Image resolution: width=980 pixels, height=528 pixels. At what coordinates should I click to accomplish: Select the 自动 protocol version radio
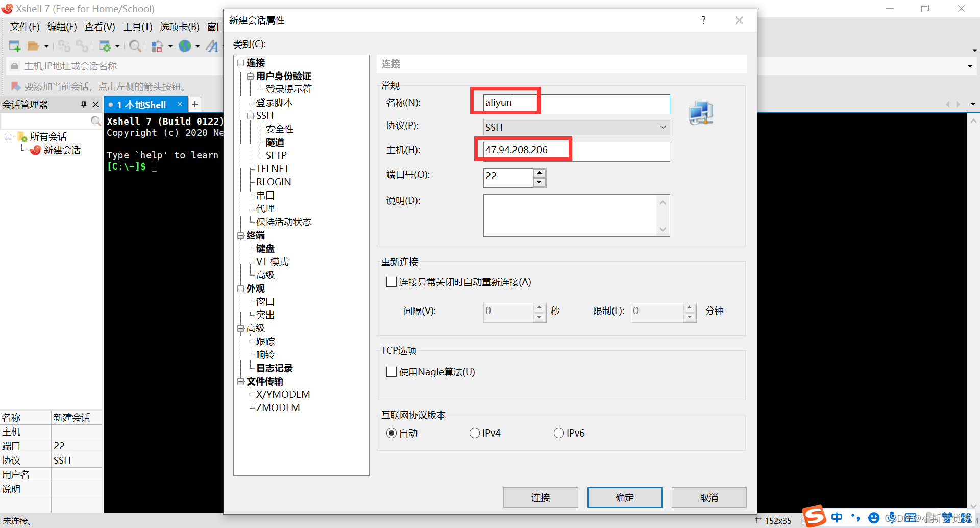pyautogui.click(x=391, y=433)
